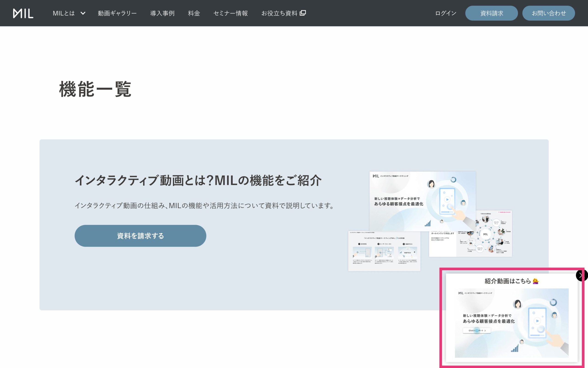Screen dimensions: 588x368
Task: Click the MIL logo in the header
Action: [x=23, y=13]
